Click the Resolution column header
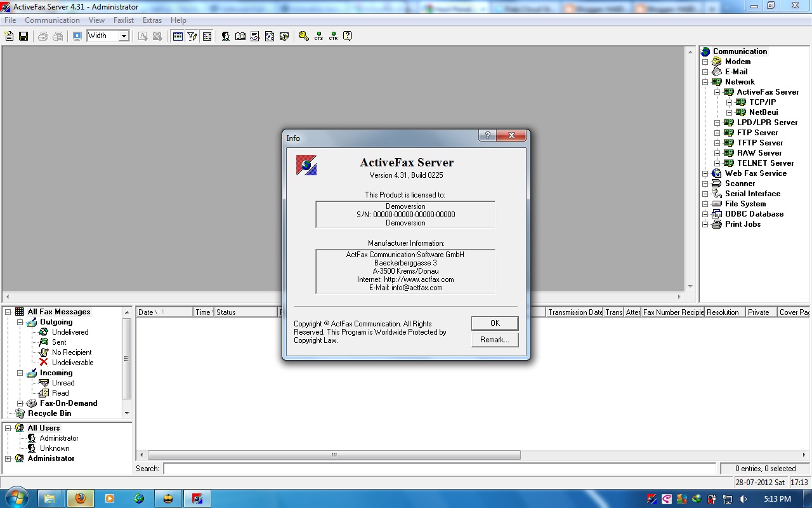The image size is (812, 508). click(724, 312)
